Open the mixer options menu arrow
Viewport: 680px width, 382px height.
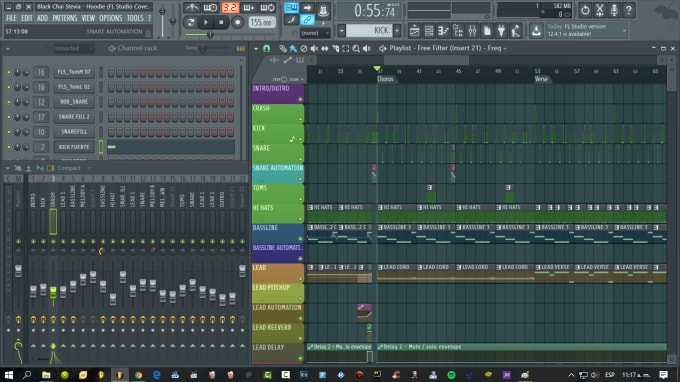7,168
